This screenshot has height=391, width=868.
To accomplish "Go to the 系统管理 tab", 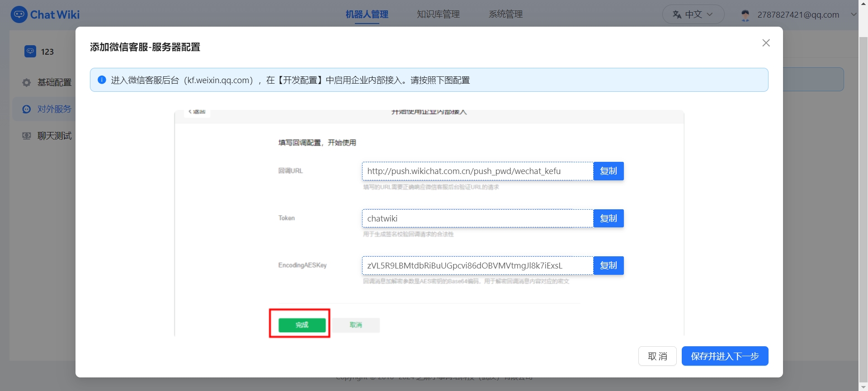I will 505,14.
